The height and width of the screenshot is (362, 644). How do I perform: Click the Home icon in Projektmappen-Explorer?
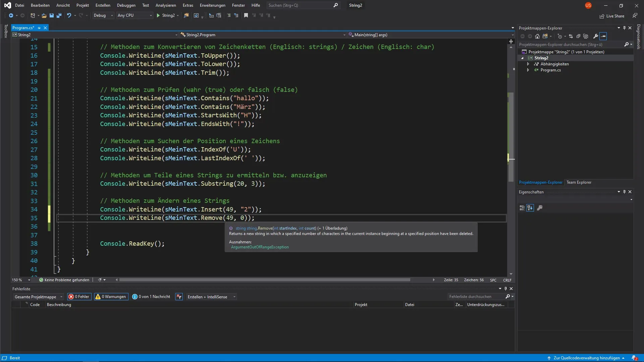coord(537,36)
